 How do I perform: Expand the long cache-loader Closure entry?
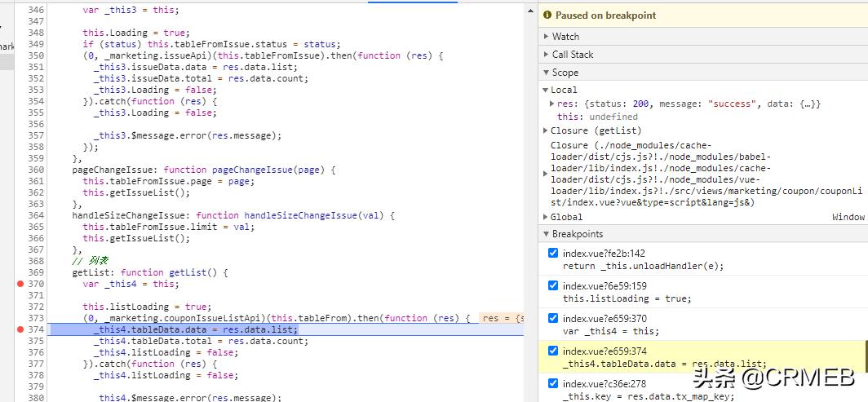coord(546,174)
